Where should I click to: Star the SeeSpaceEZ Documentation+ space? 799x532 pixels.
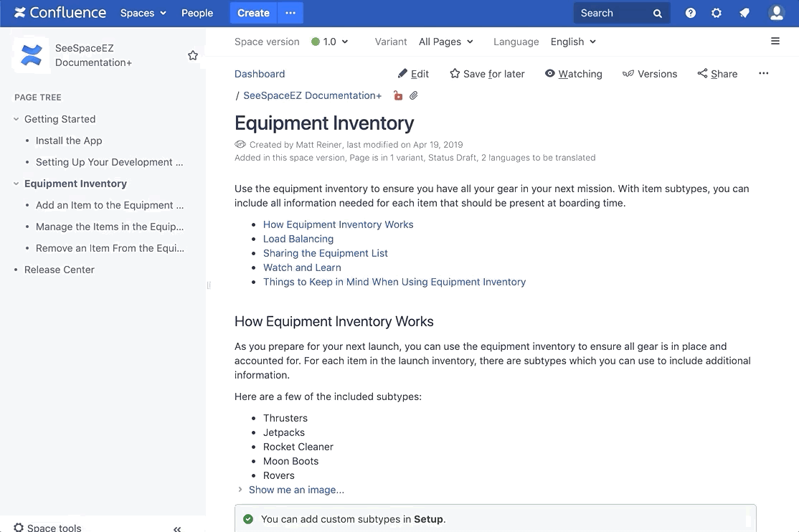(193, 56)
